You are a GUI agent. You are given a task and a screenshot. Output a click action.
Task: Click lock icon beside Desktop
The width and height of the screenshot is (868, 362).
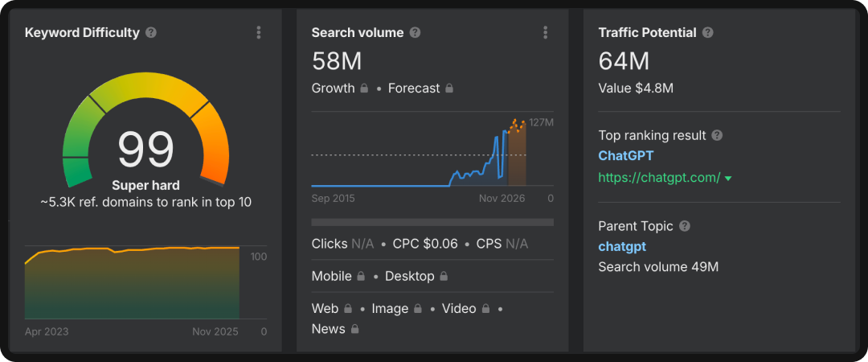pos(444,276)
